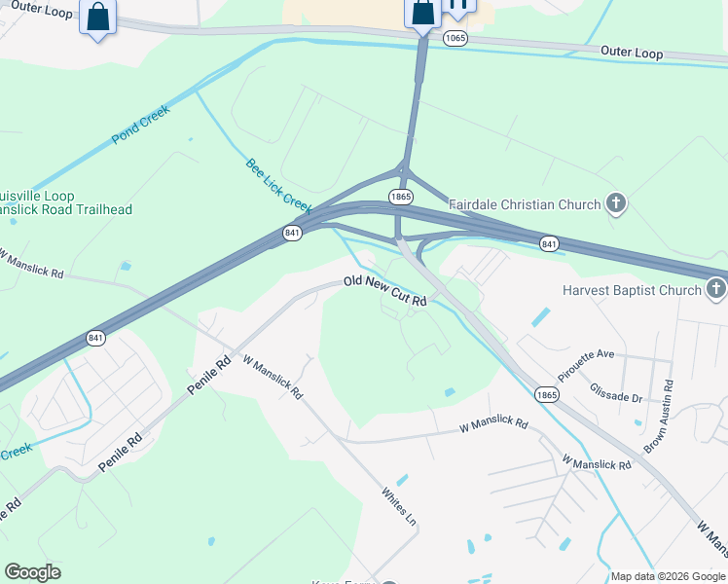Click the shopping bag marker near Outer Loop left
The width and height of the screenshot is (728, 584).
tap(98, 18)
